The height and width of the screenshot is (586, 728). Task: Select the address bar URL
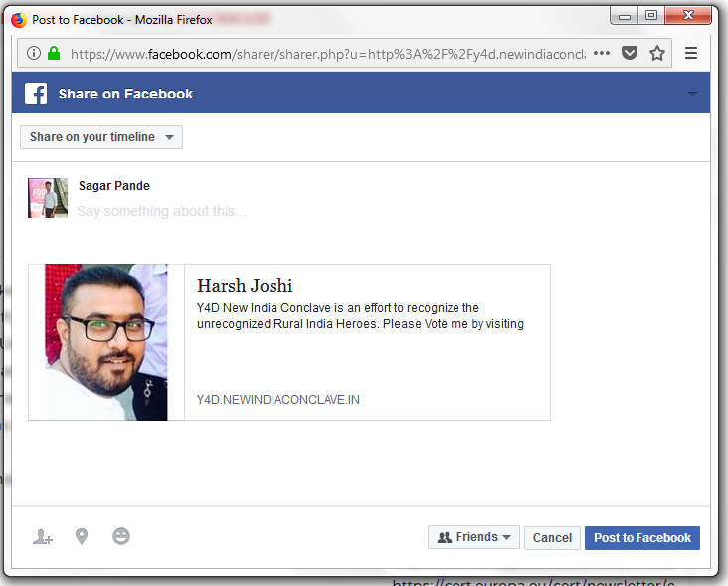[328, 53]
